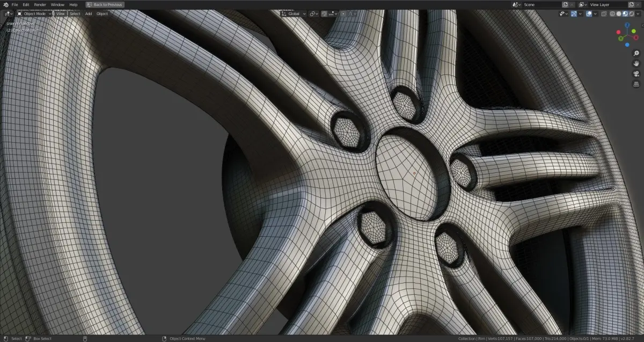This screenshot has width=644, height=342.
Task: Click the Blender logo icon
Action: (6, 4)
